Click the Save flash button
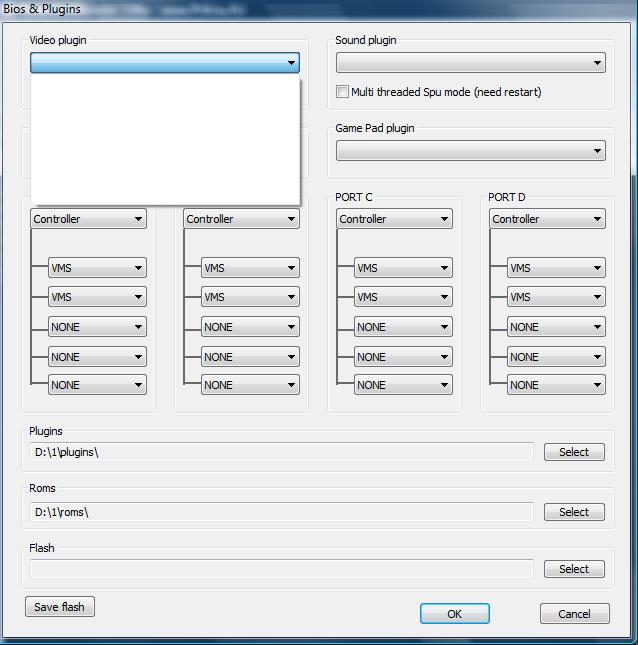 click(60, 607)
